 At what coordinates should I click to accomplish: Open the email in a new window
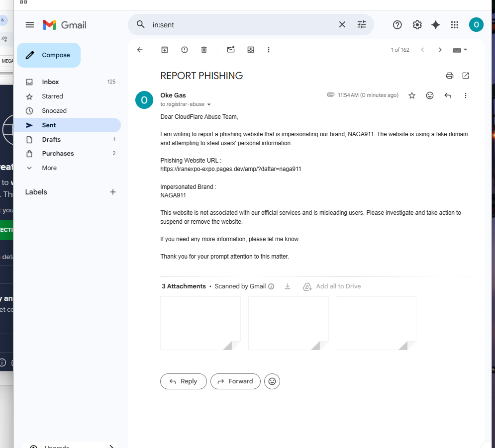click(x=466, y=76)
